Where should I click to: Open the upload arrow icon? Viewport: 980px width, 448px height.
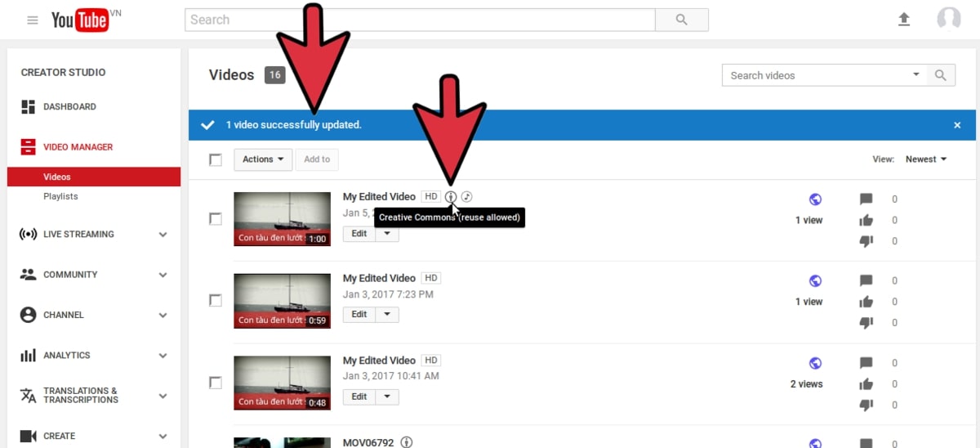pyautogui.click(x=904, y=20)
